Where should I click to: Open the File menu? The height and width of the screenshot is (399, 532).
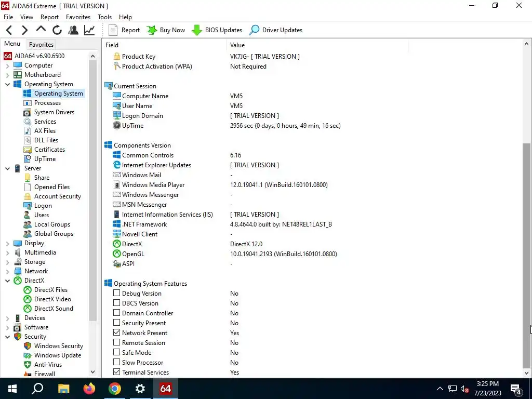8,17
